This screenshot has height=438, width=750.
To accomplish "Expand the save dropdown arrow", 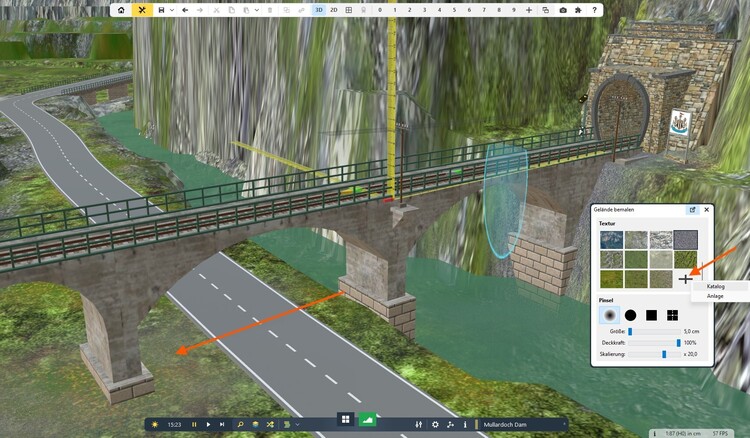I will click(173, 9).
